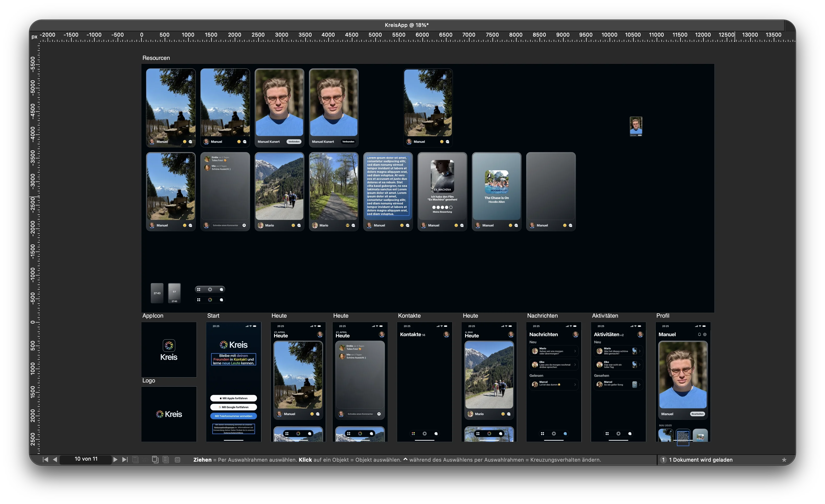Click the rating dots above 'Meine Bewertung'
Screen dimensions: 825x504
click(442, 207)
